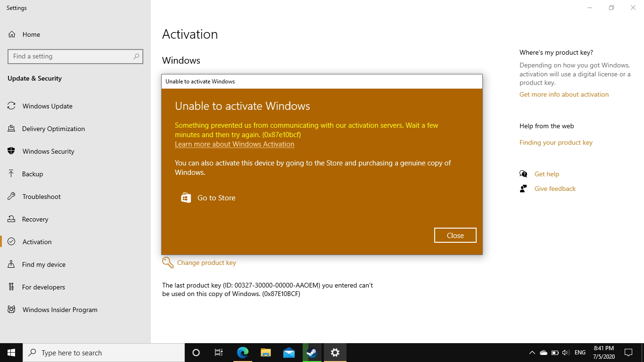This screenshot has width=644, height=362.
Task: Click the key icon beside Change product key
Action: (168, 263)
